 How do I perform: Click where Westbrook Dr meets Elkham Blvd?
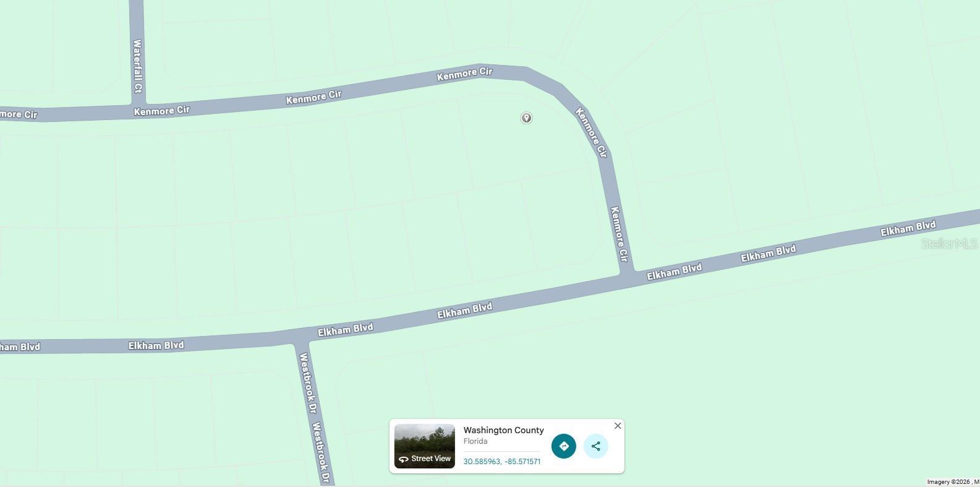point(301,338)
